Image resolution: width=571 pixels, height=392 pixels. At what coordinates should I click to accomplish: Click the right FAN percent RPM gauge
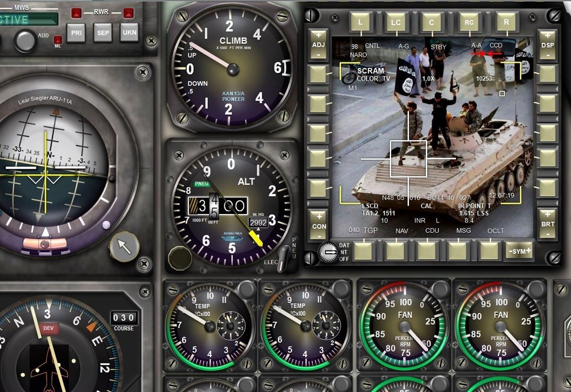point(500,326)
